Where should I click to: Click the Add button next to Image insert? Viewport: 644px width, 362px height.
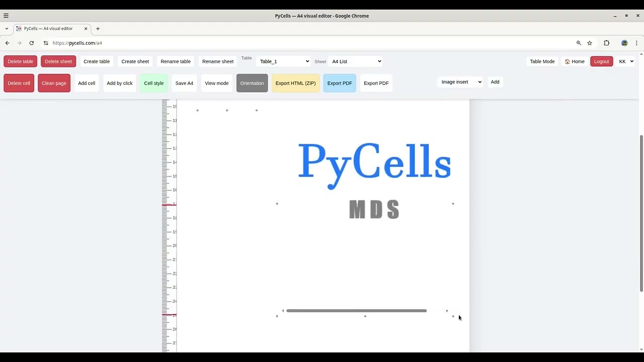coord(495,82)
